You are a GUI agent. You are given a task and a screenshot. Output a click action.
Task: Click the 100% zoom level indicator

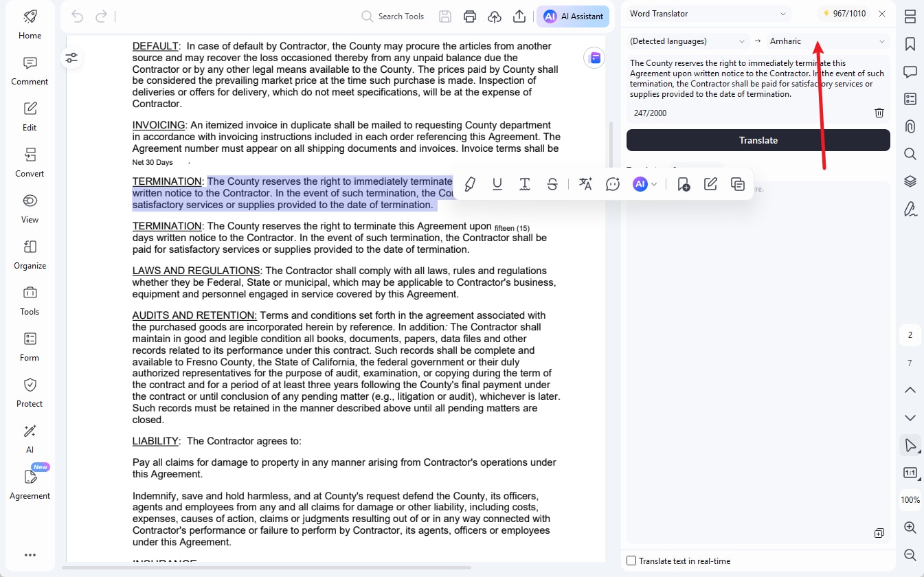click(910, 500)
